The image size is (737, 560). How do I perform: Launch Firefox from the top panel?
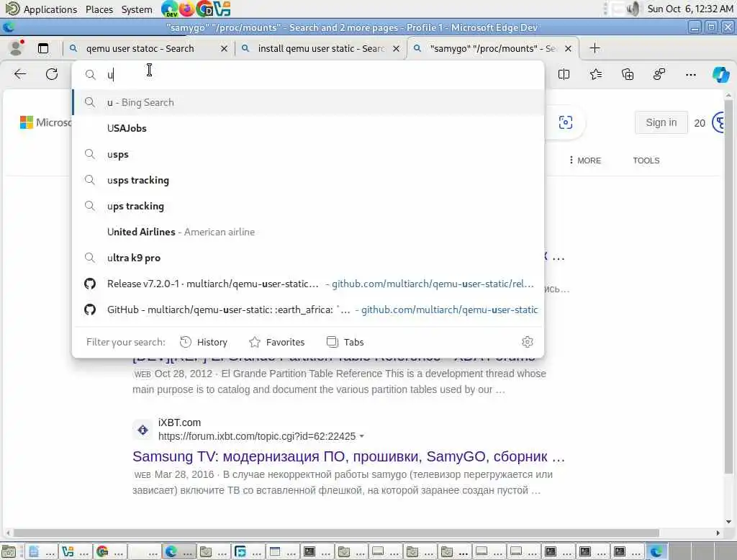pos(186,9)
